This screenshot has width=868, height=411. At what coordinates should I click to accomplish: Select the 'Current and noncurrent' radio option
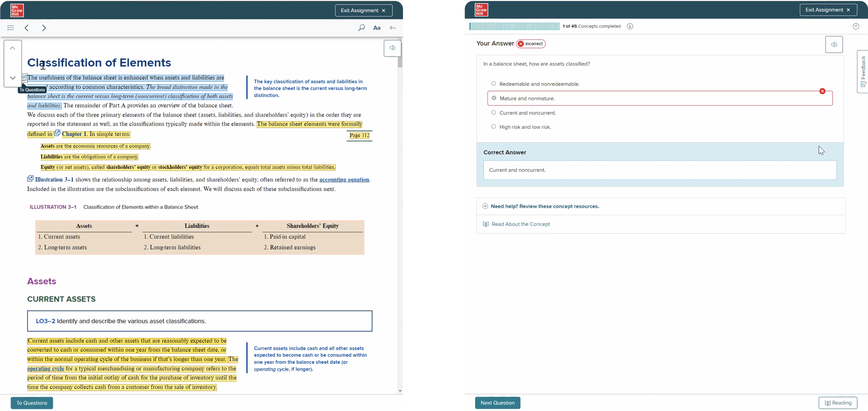494,112
